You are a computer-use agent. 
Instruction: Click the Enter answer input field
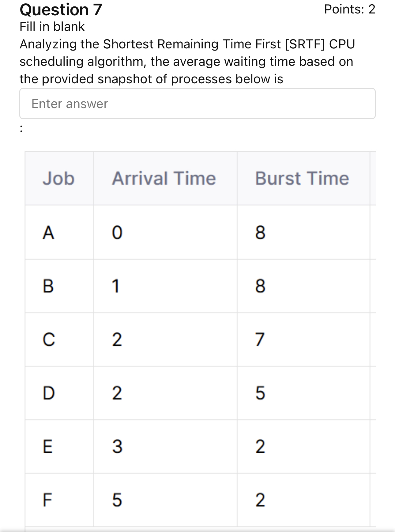point(197,104)
